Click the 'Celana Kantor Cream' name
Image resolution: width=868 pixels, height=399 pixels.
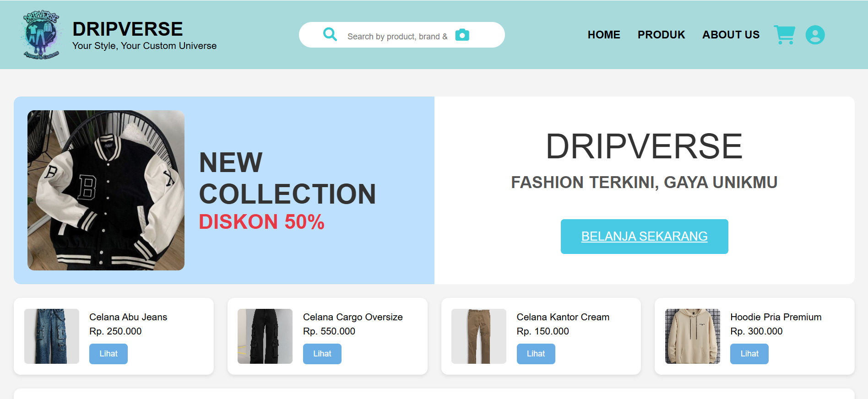point(563,317)
